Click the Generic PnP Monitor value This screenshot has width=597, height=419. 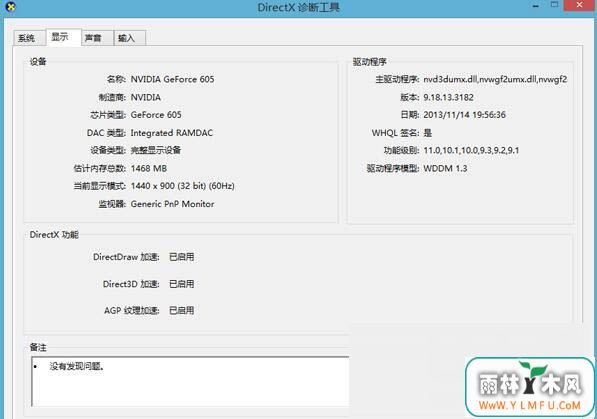[172, 204]
